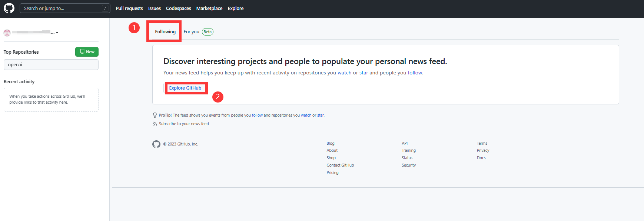The width and height of the screenshot is (644, 221).
Task: Click the star link in news feed description
Action: coord(364,73)
